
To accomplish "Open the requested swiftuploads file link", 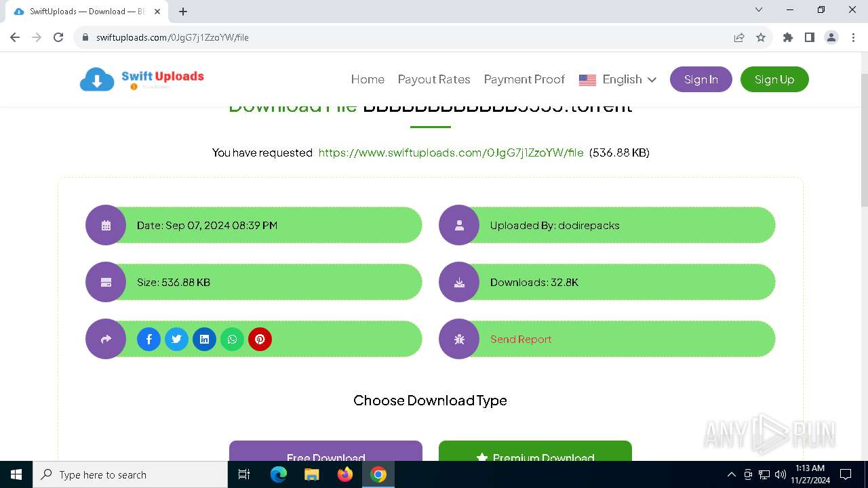I will point(451,152).
